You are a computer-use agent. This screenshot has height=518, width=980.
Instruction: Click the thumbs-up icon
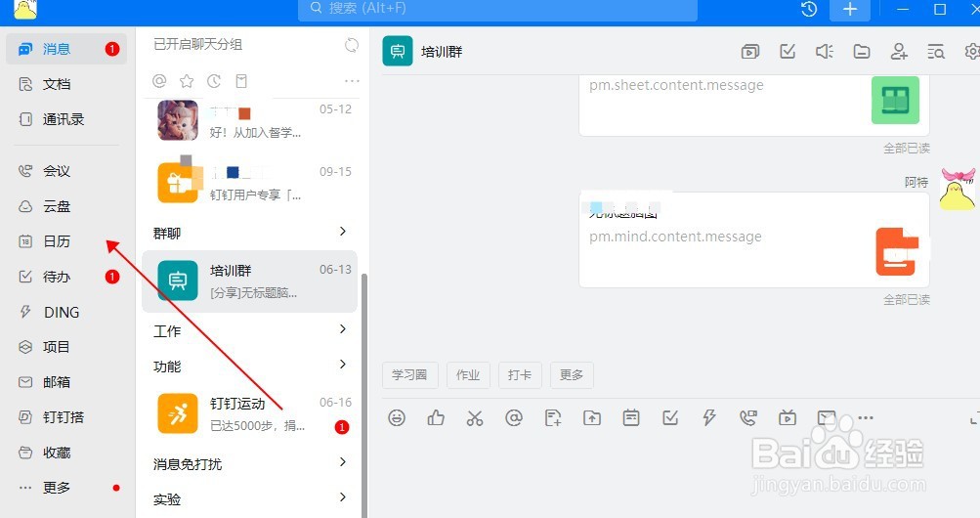(x=436, y=417)
